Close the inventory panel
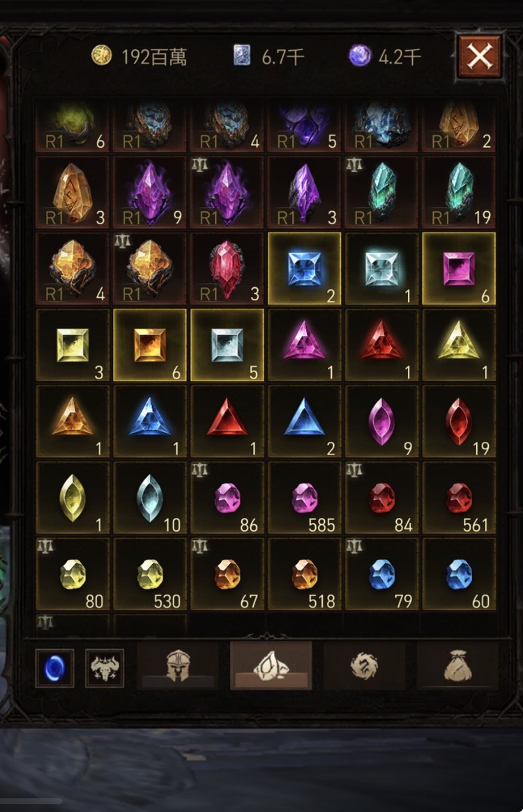 click(480, 56)
